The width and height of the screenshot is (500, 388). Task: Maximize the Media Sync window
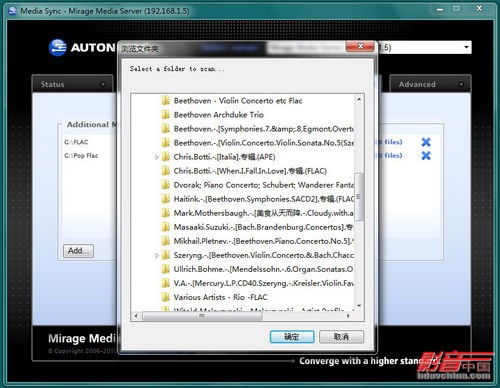(x=456, y=9)
